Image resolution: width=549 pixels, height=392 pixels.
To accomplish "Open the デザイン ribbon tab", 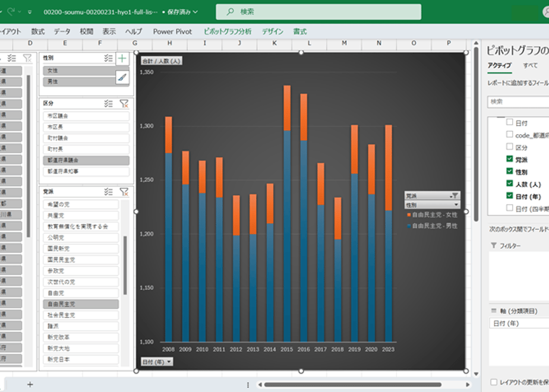I will point(273,31).
